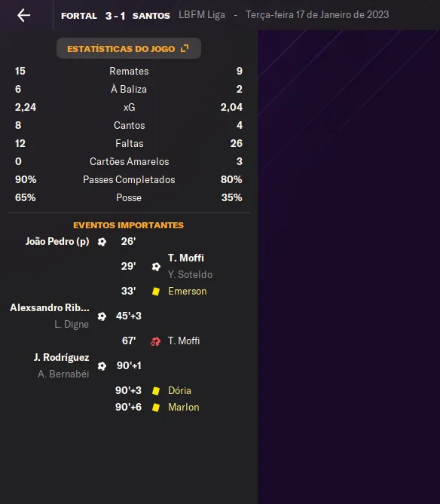Open the Estatísticas do Jogo button
Viewport: 440px width, 504px height.
point(129,48)
